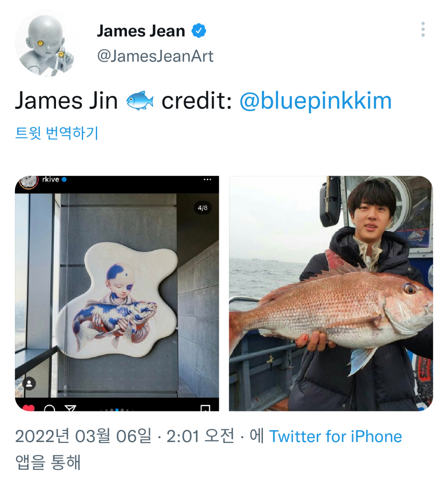Tap the paper plane share icon
Screen dimensions: 448x478
coord(70,408)
